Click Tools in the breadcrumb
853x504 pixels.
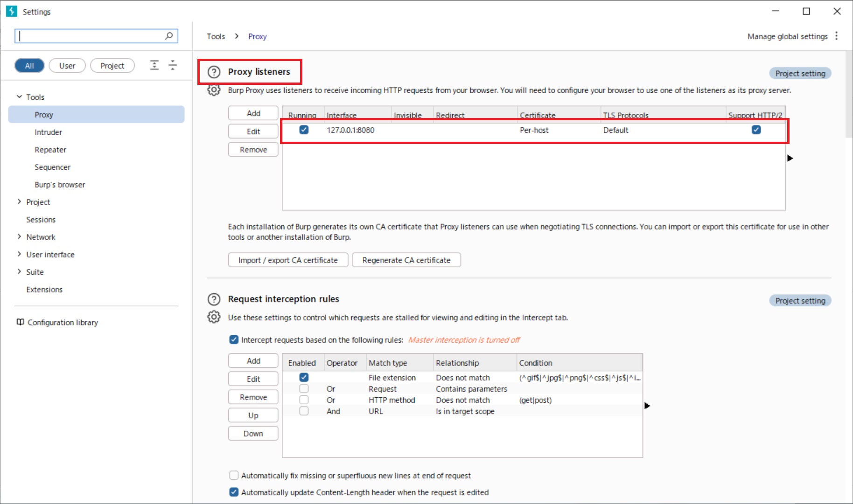[x=216, y=36]
